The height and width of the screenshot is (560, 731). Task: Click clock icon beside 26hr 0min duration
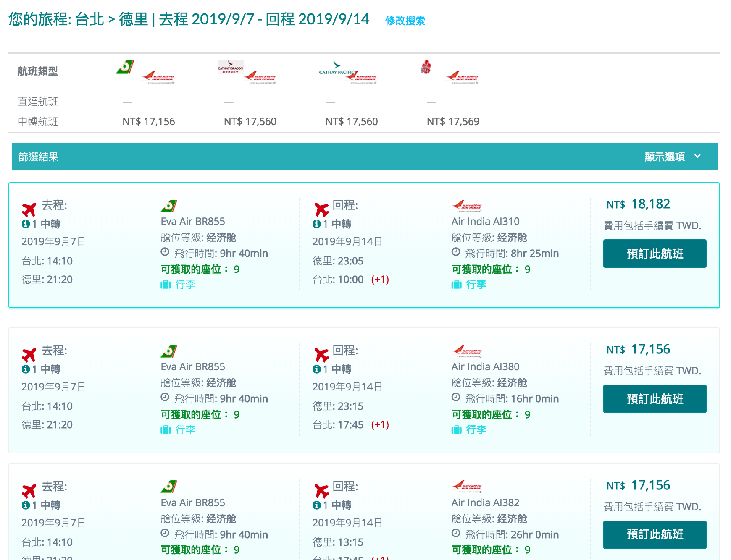(x=456, y=533)
